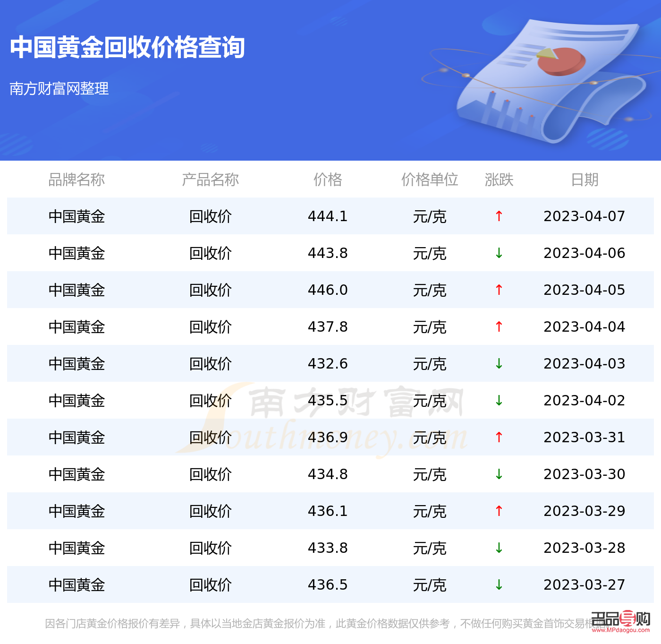Click the 中国黄金回收价格查询 page title
The image size is (661, 644).
tap(128, 47)
